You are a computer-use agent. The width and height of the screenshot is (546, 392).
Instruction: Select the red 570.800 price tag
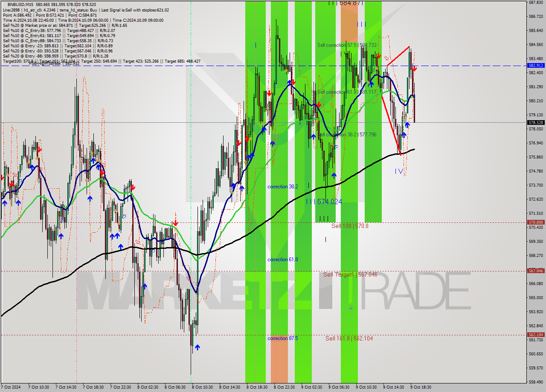point(536,222)
